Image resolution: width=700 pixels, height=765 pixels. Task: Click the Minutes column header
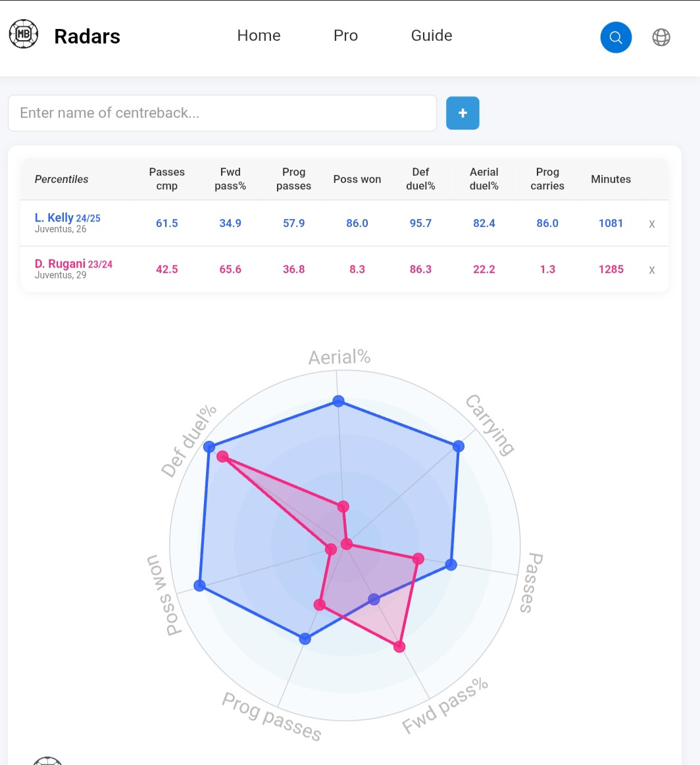pyautogui.click(x=611, y=179)
